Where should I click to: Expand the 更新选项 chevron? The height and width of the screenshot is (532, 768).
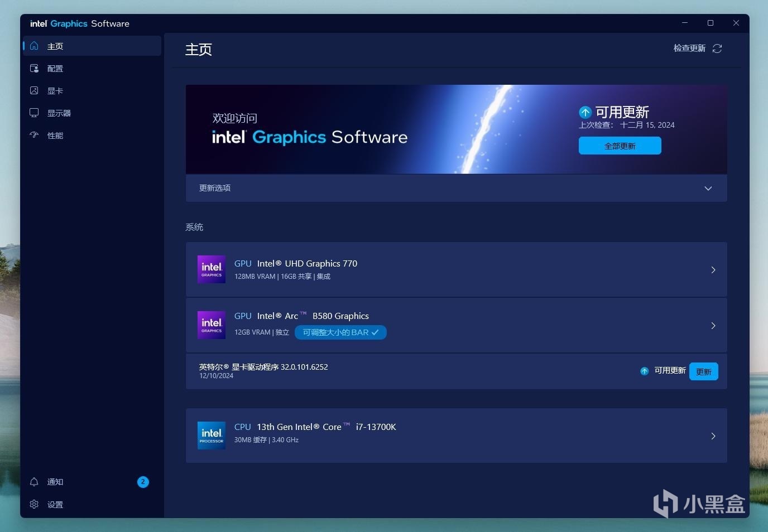[x=708, y=188]
